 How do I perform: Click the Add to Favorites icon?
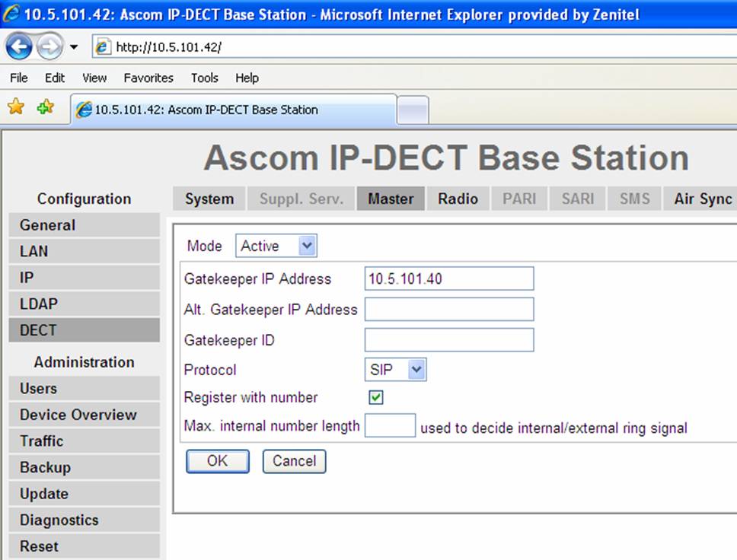[x=44, y=107]
